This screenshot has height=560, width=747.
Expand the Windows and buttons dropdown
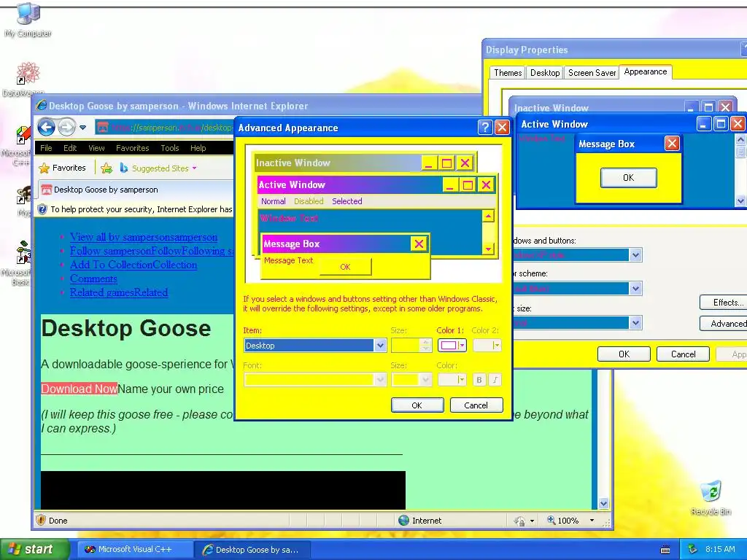pyautogui.click(x=635, y=255)
